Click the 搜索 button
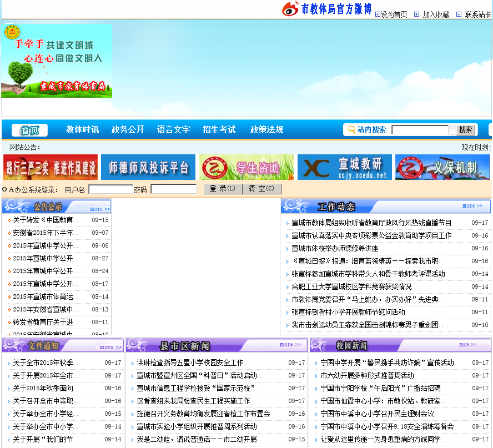The width and height of the screenshot is (493, 448). [465, 129]
